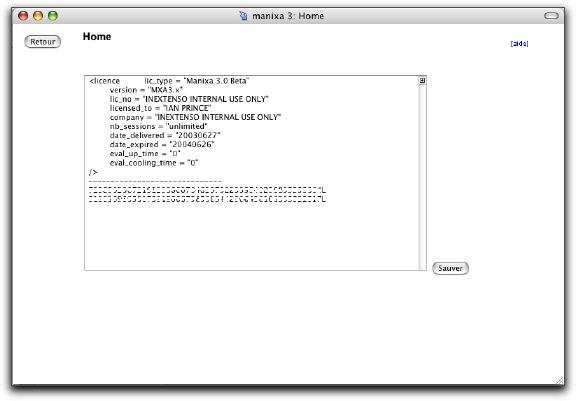576x401 pixels.
Task: Click the date_expired value 20040626
Action: click(192, 145)
